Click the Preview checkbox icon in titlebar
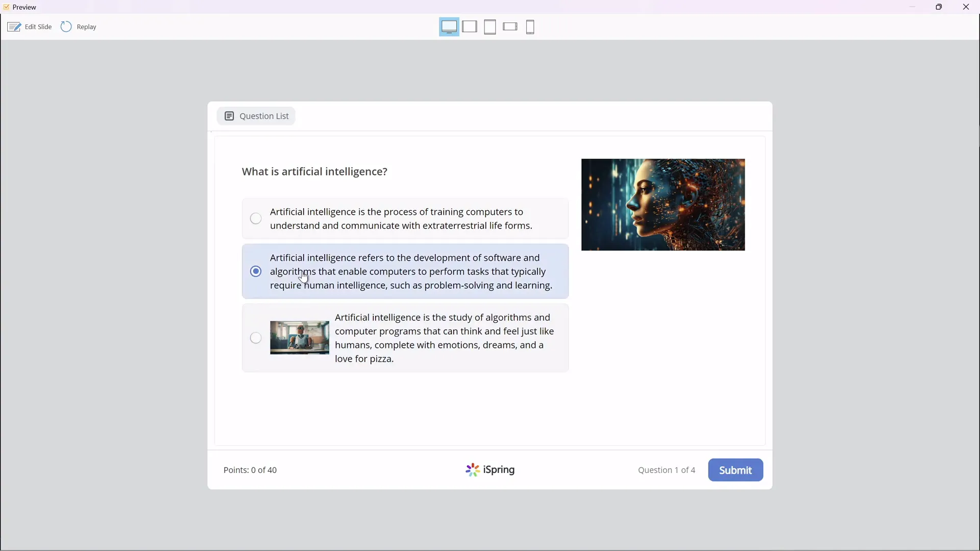The width and height of the screenshot is (980, 551). (x=6, y=7)
